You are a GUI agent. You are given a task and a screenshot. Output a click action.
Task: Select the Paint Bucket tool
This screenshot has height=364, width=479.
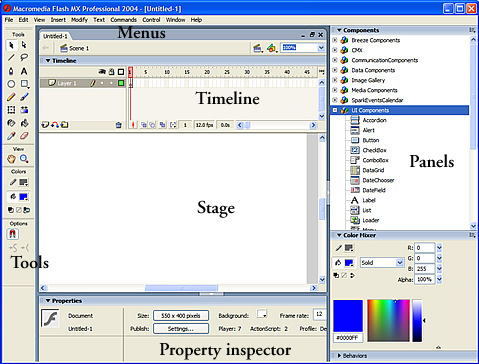[x=24, y=123]
